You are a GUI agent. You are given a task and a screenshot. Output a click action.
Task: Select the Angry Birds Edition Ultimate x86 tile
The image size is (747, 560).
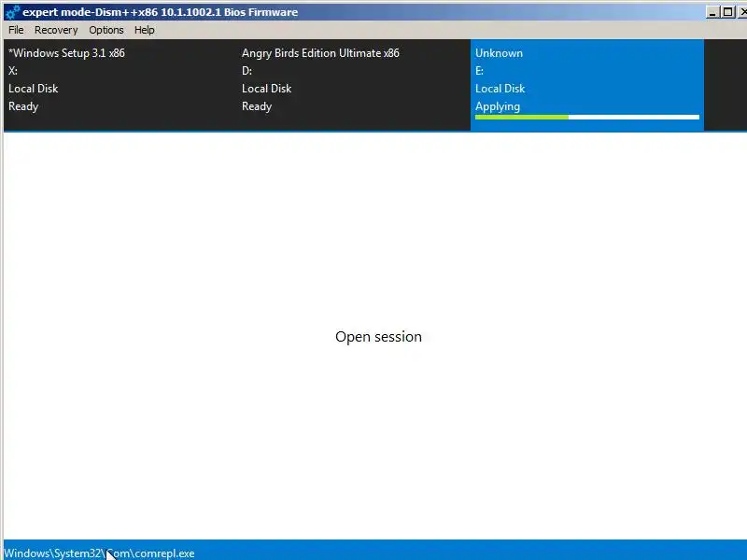[354, 84]
